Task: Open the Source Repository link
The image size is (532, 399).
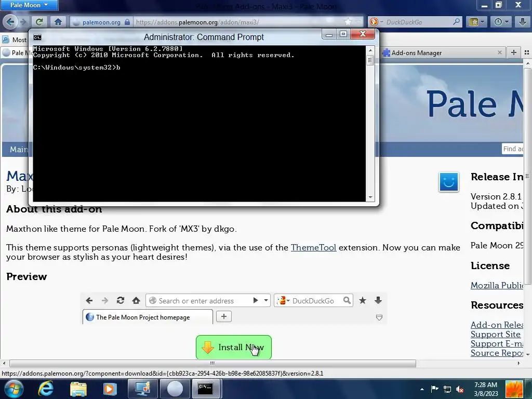Action: (497, 353)
